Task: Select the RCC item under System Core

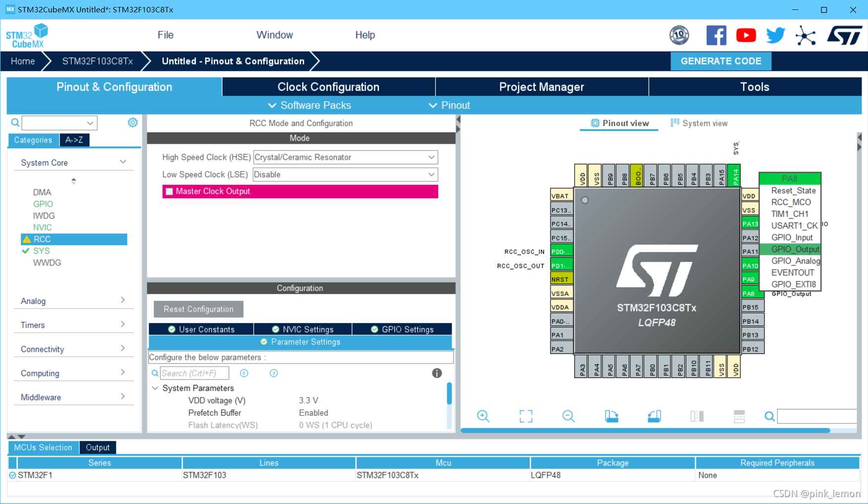Action: (x=74, y=239)
